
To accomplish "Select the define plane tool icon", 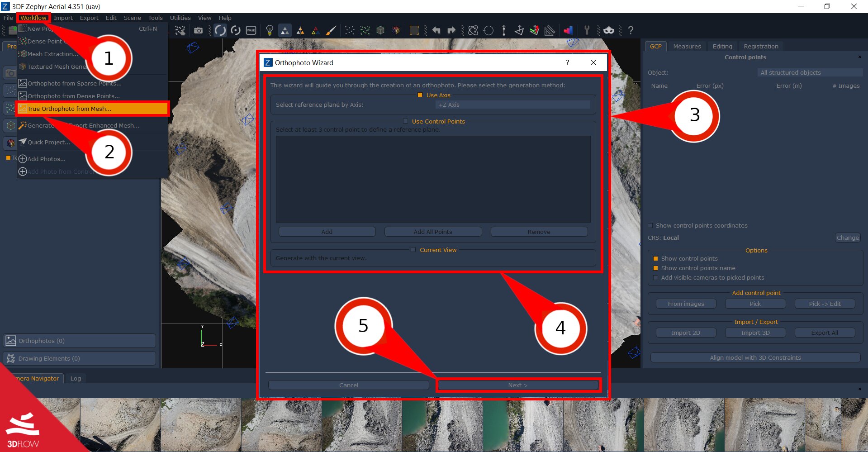I will click(x=519, y=30).
